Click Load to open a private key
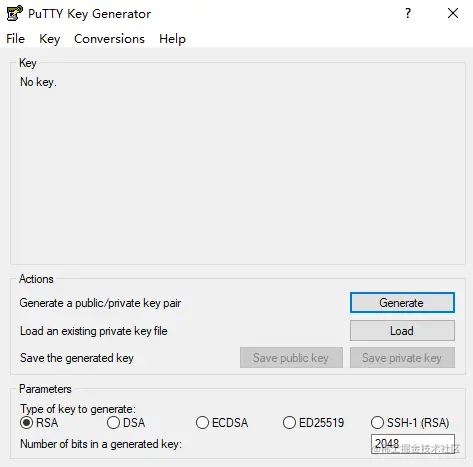This screenshot has width=473, height=467. (x=402, y=331)
